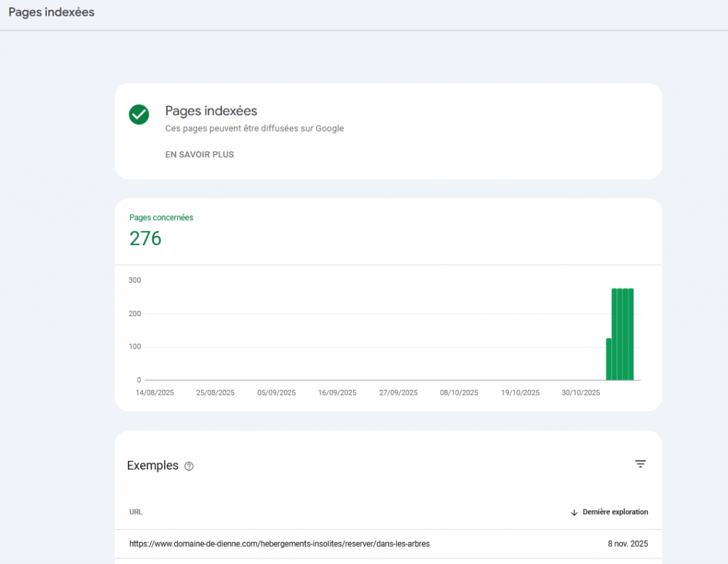
Task: Click the 'Ces pages peuvent être diffusées' description
Action: click(x=255, y=129)
